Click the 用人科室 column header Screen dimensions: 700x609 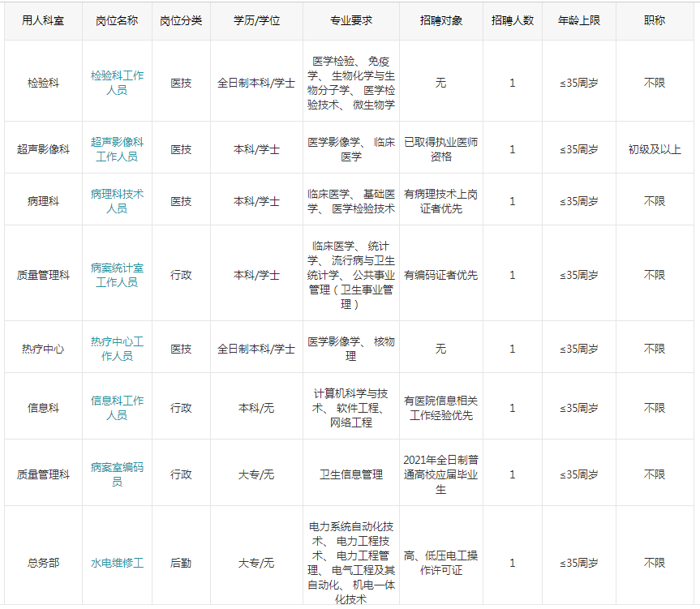click(x=43, y=20)
